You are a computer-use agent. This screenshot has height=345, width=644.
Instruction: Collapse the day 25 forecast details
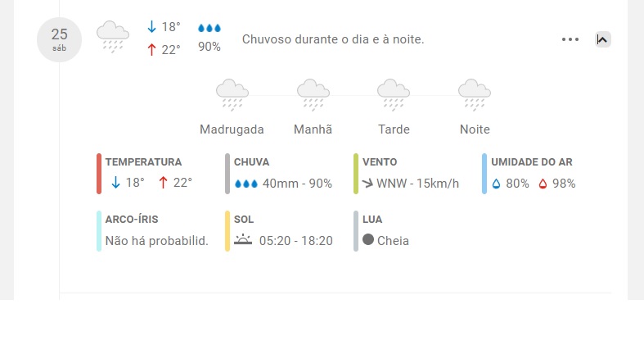point(602,39)
